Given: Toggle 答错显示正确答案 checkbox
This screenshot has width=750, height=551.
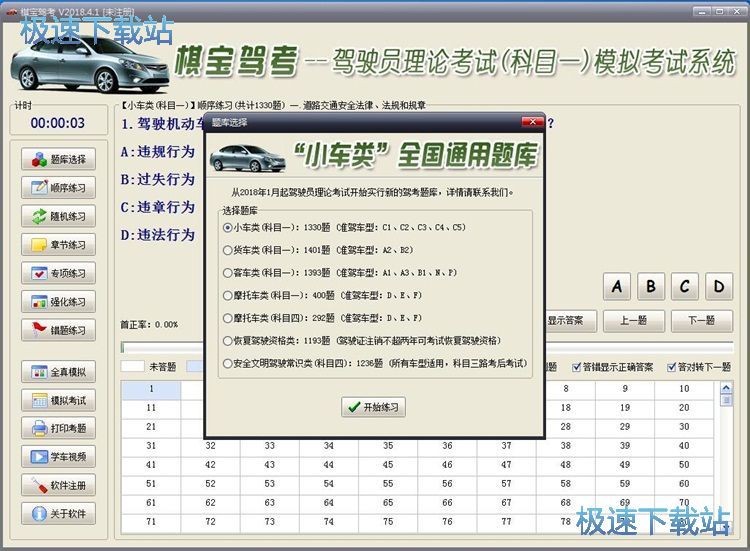Looking at the screenshot, I should pos(576,367).
